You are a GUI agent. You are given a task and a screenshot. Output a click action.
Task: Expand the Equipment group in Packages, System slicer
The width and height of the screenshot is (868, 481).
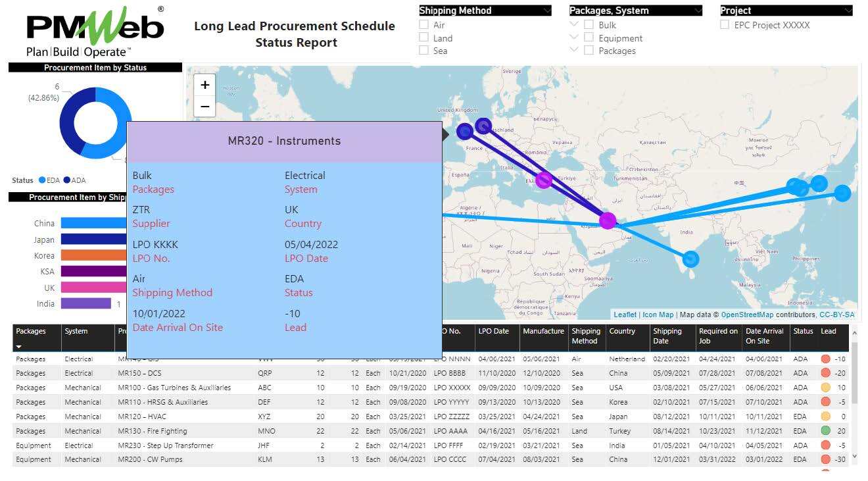(574, 38)
